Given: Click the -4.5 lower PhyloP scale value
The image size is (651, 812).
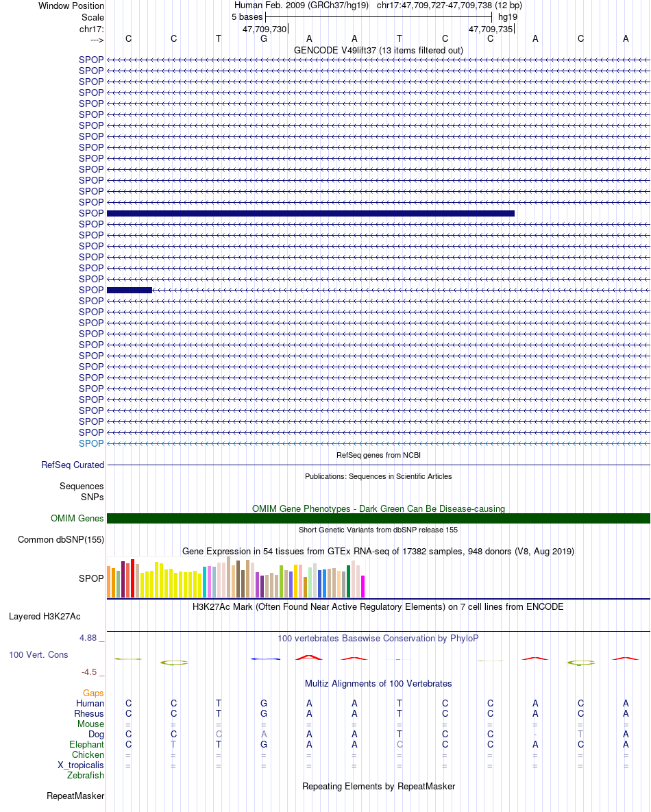Looking at the screenshot, I should 89,672.
